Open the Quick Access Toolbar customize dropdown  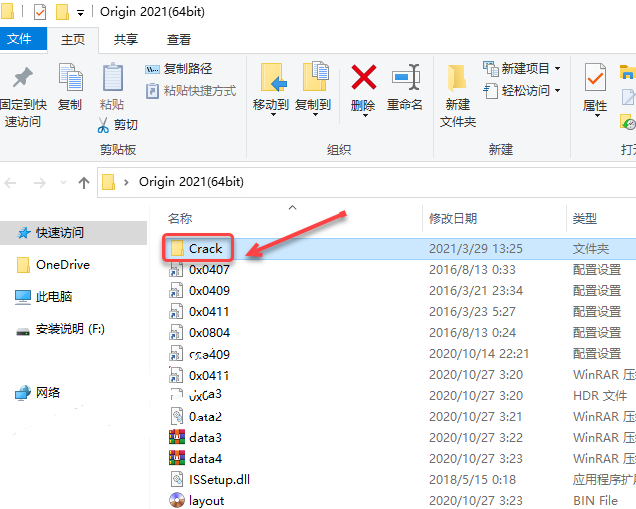point(80,13)
